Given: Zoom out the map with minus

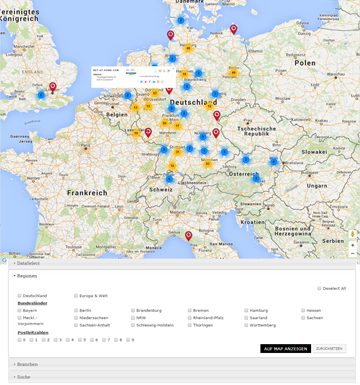Looking at the screenshot, I should pos(353,254).
